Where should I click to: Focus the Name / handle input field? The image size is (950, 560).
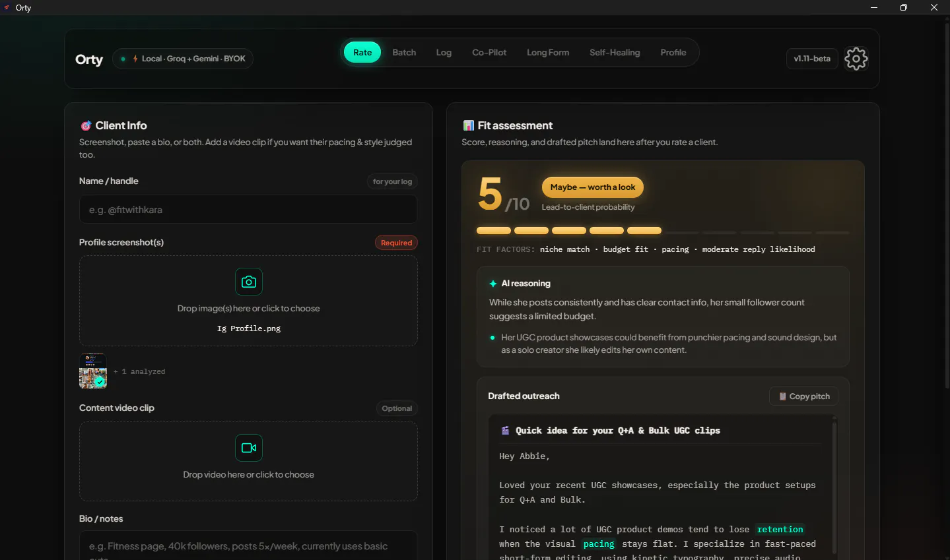(x=248, y=209)
